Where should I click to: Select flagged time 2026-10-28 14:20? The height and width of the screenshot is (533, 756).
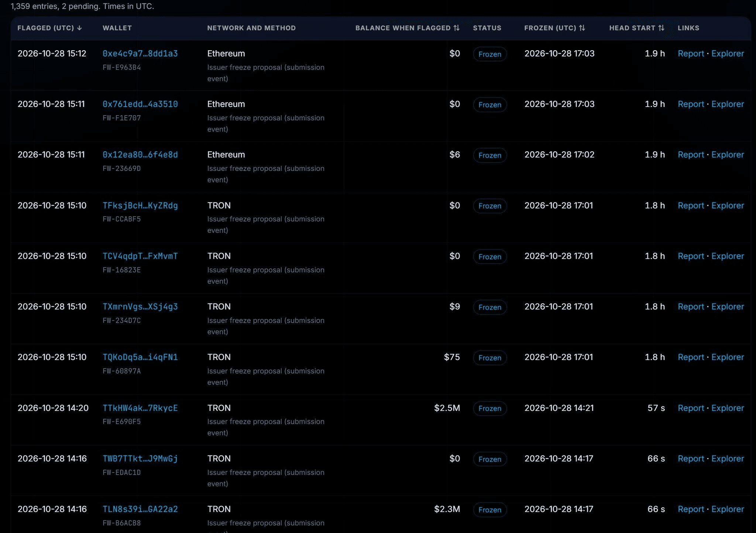coord(53,408)
